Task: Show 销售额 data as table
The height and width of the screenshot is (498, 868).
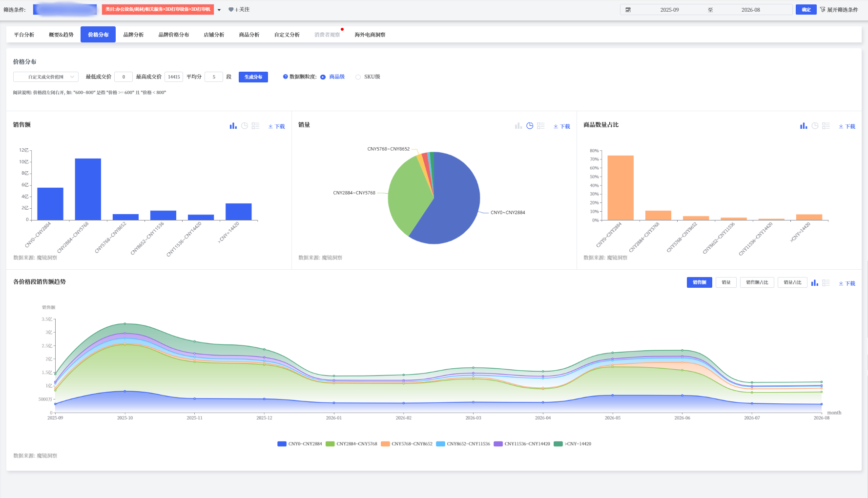Action: click(255, 126)
